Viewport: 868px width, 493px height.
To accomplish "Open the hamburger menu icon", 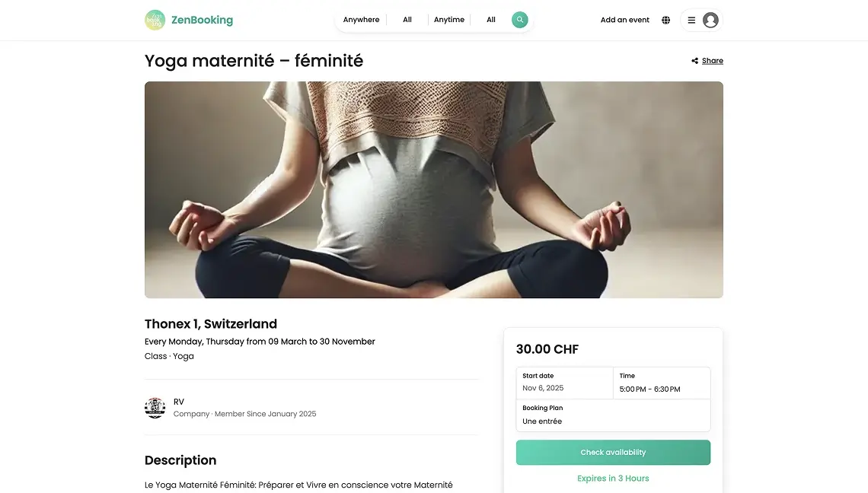I will [691, 21].
